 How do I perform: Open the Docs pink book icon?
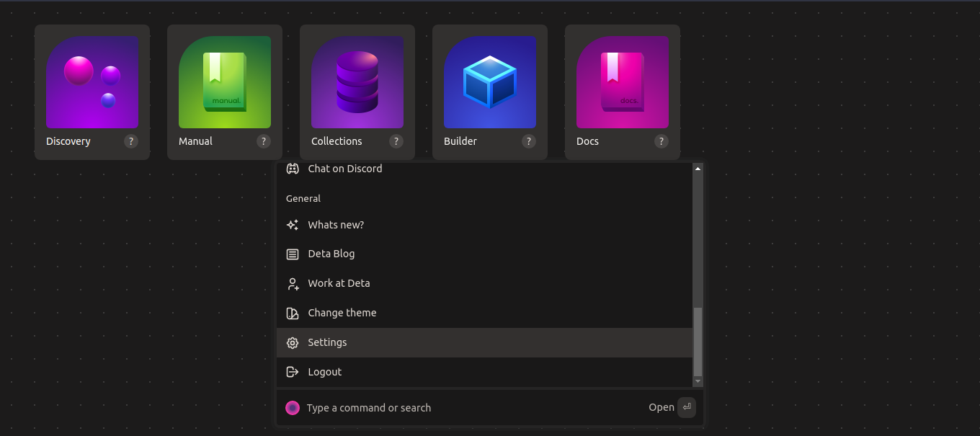[x=623, y=82]
